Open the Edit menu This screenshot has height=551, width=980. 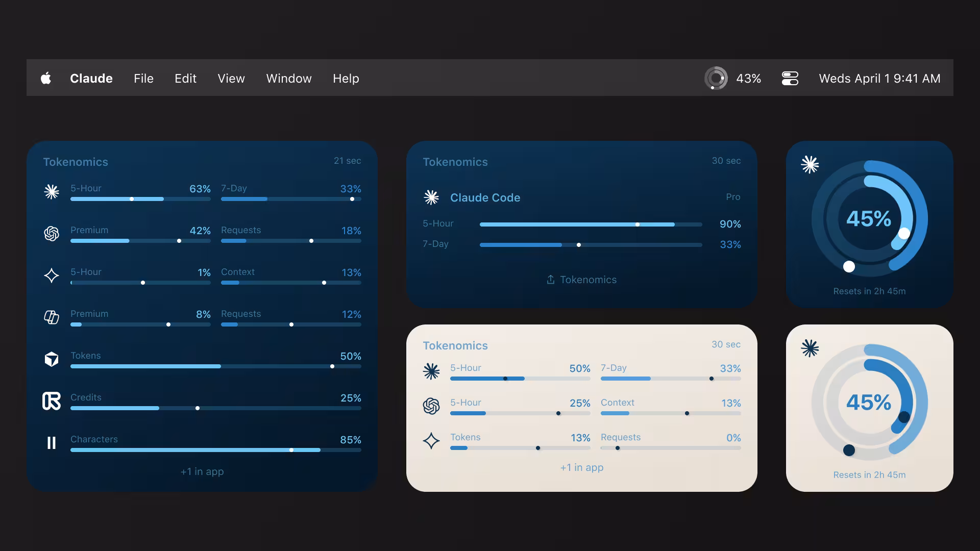[185, 78]
